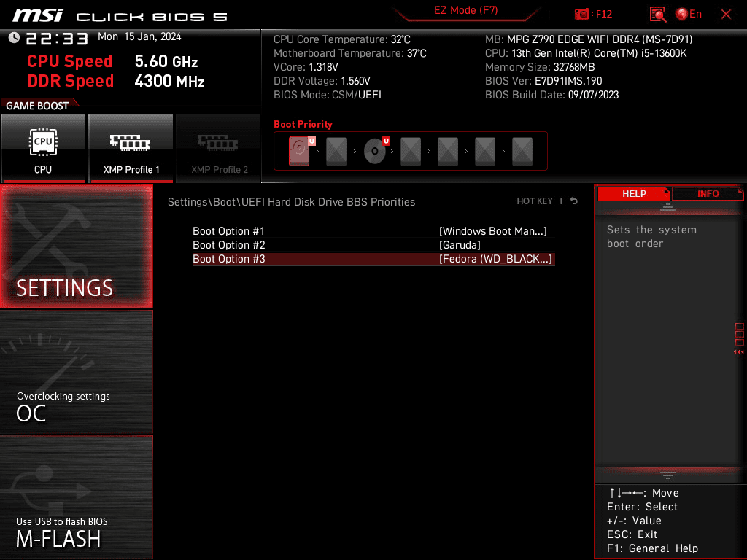
Task: Change the Windows Boot Manager value
Action: pos(492,231)
